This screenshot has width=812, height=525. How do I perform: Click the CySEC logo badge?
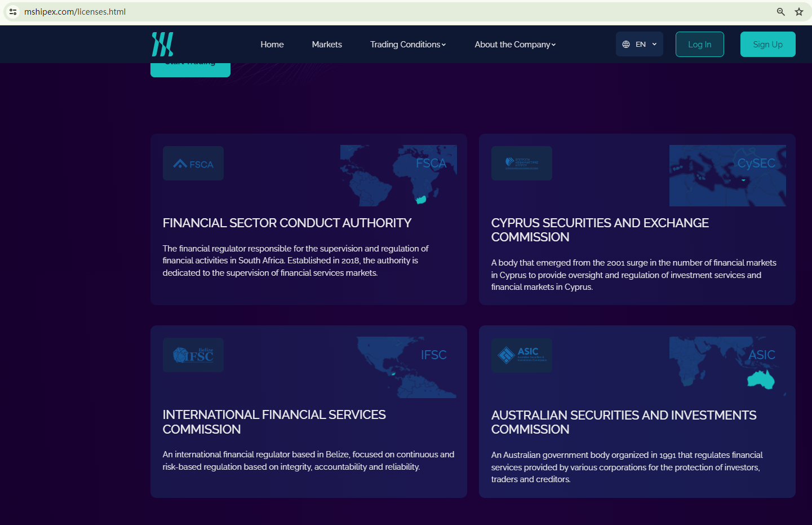coord(522,164)
